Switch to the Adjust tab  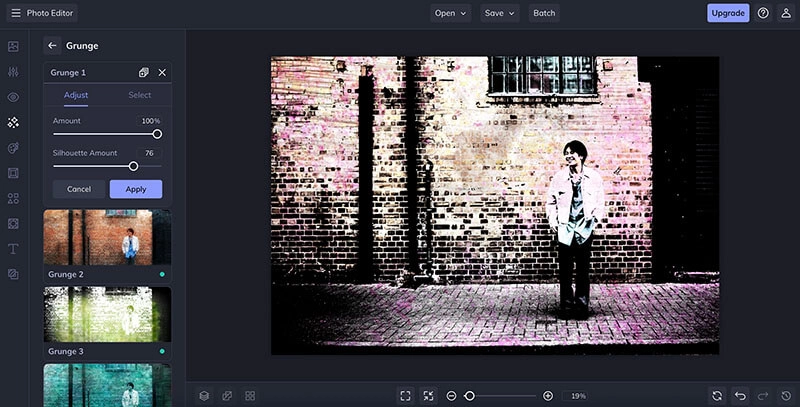tap(76, 95)
